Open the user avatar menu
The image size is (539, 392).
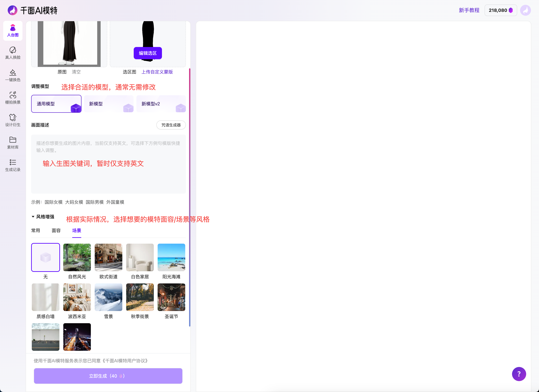tap(526, 10)
